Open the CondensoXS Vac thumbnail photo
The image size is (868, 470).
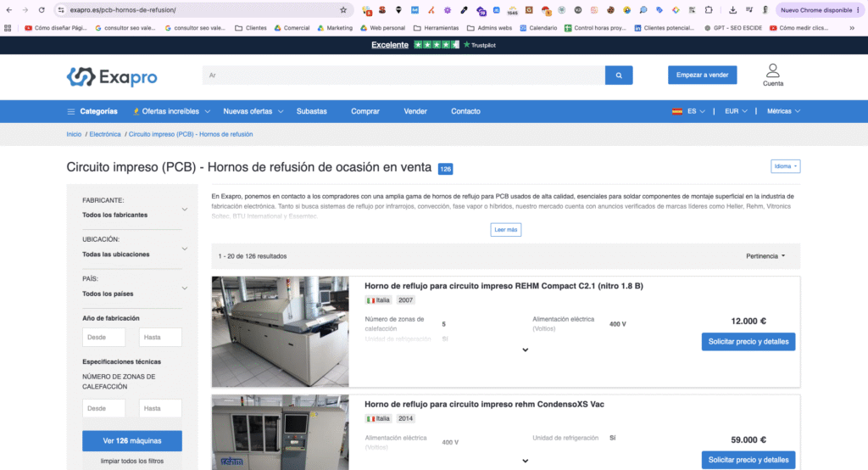280,433
